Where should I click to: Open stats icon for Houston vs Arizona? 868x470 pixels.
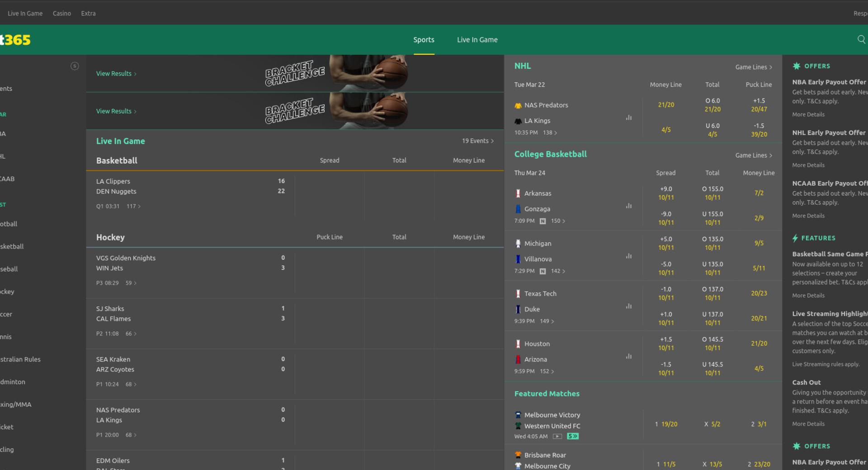[628, 356]
